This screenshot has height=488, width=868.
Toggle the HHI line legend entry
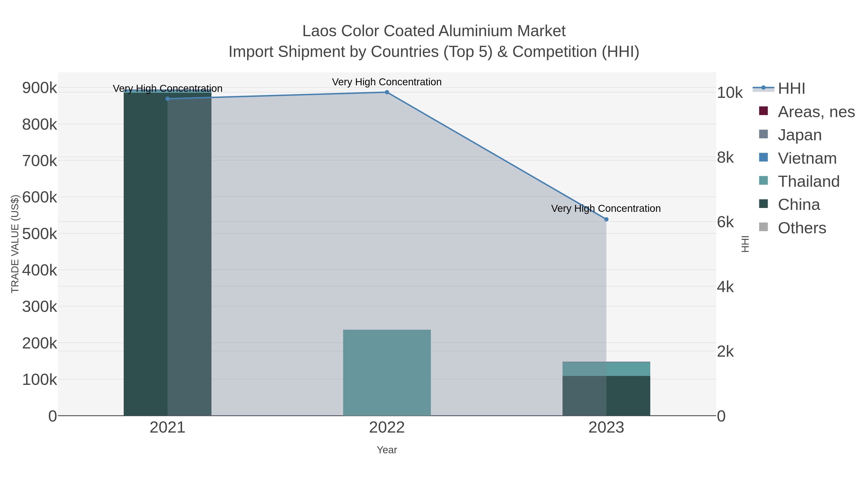779,89
